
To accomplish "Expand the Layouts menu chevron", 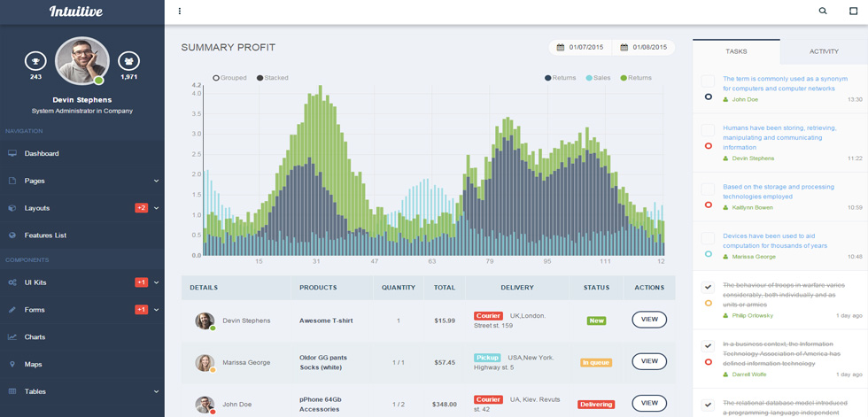I will point(156,208).
